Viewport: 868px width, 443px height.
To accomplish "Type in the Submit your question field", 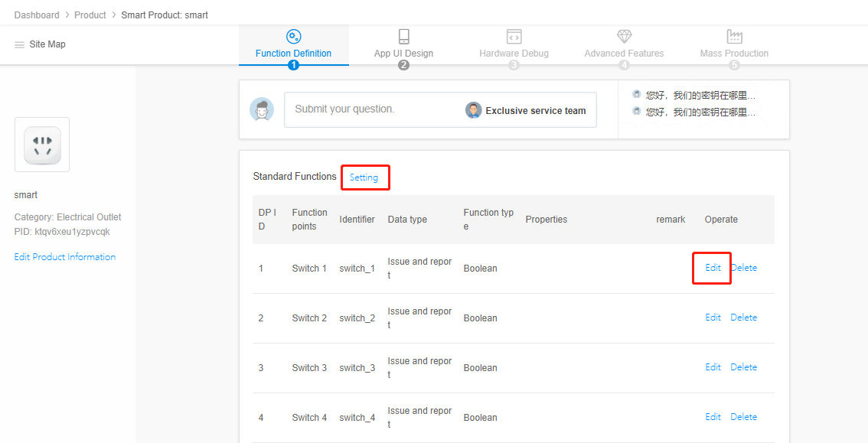I will click(375, 109).
